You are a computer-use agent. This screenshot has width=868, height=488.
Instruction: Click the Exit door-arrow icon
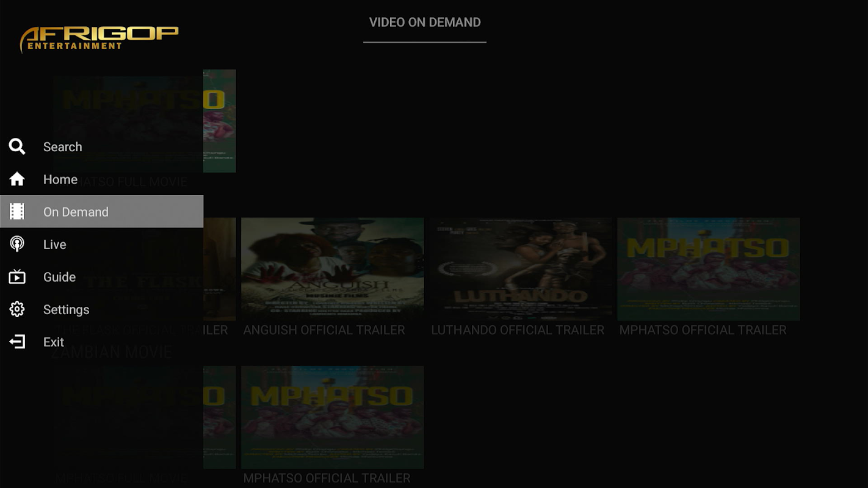17,342
